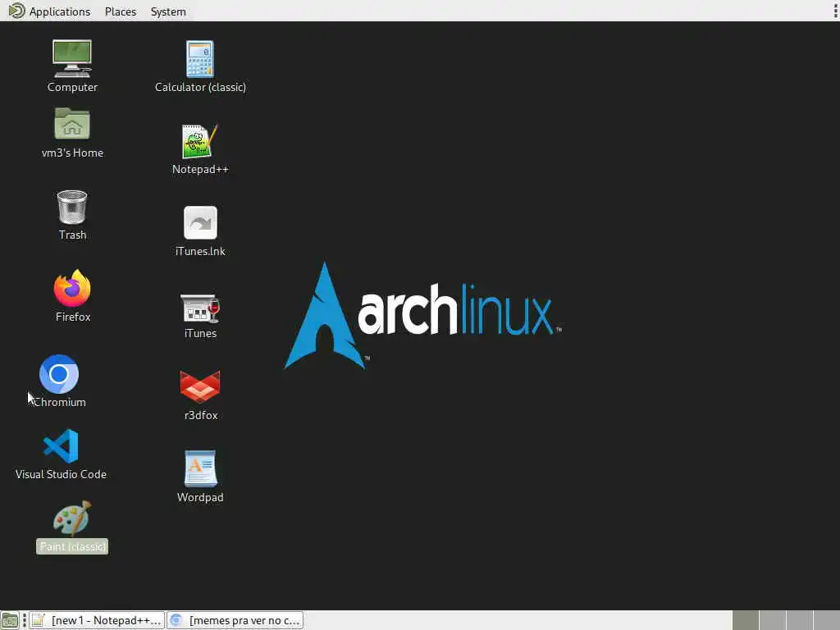Click the Paint (classic) label text
840x630 pixels.
pyautogui.click(x=72, y=546)
